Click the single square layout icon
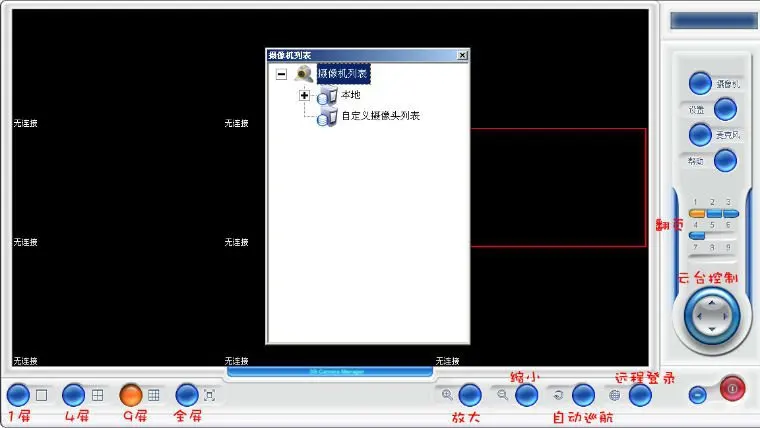Image resolution: width=760 pixels, height=428 pixels. pos(42,396)
